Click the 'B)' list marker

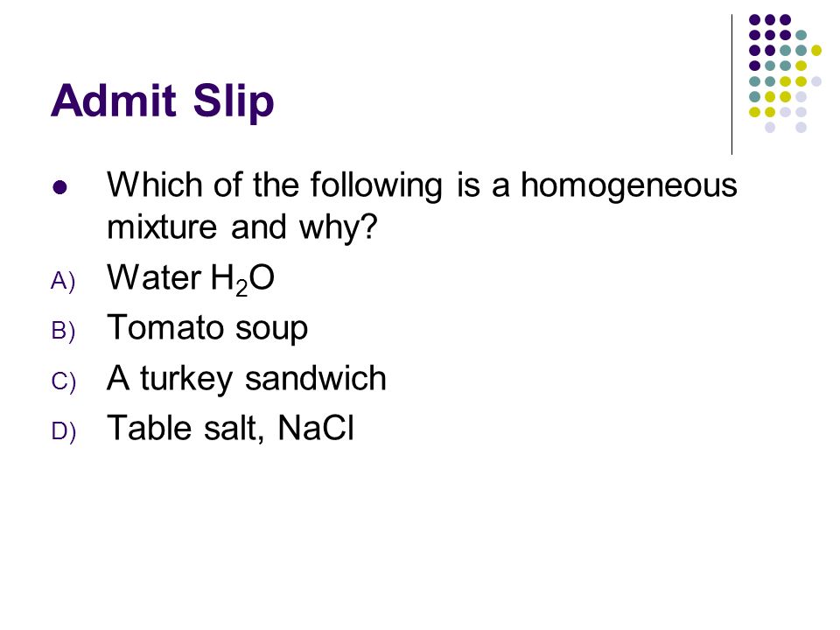click(x=63, y=331)
